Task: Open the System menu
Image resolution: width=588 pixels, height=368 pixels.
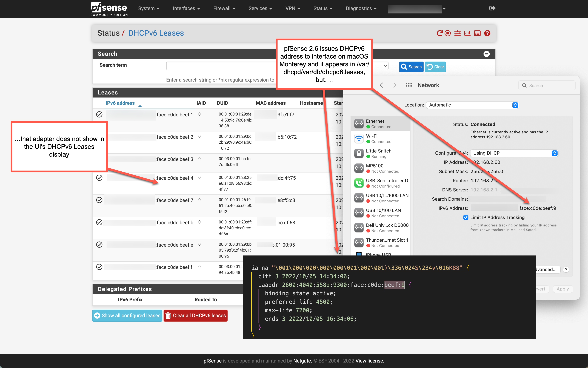Action: (x=149, y=8)
